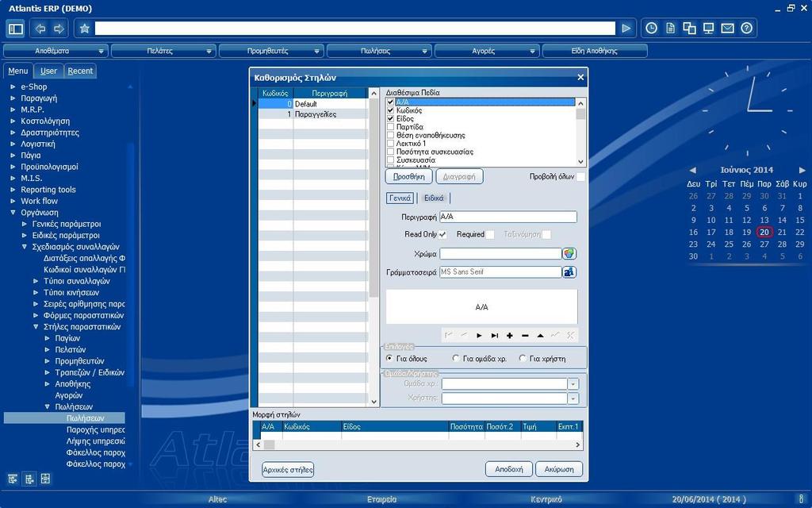The image size is (812, 508).
Task: Select the Για χρήστη radio option
Action: tap(523, 358)
